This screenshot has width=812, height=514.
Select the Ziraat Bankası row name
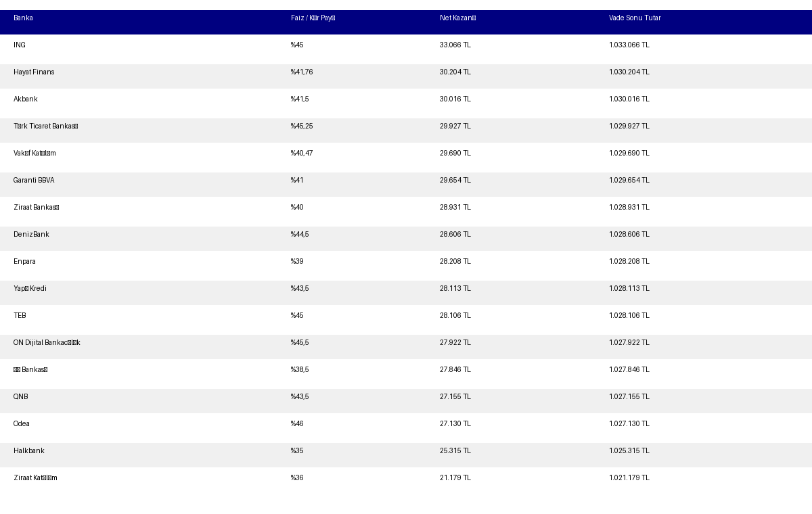coord(37,208)
